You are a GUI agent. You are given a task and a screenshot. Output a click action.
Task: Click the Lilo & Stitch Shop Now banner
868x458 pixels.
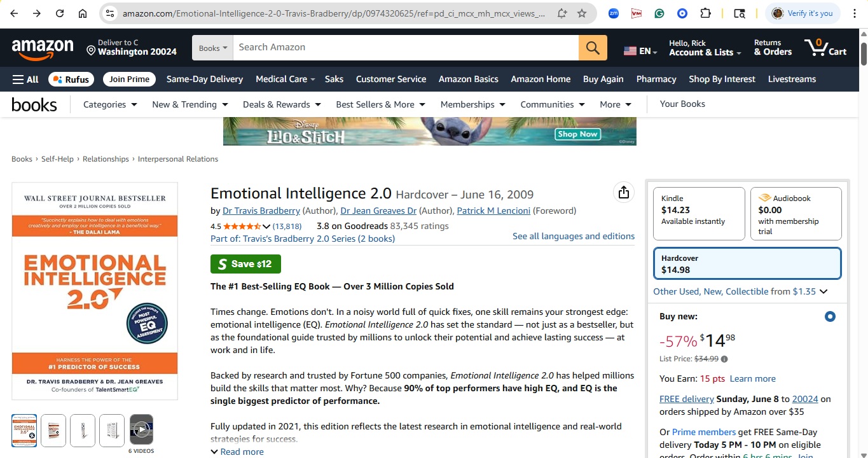(430, 131)
